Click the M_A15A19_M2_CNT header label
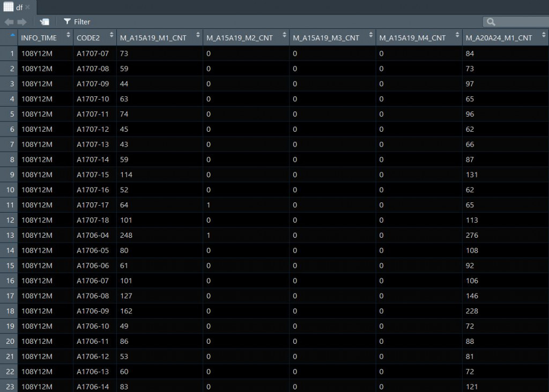Image resolution: width=549 pixels, height=392 pixels. point(240,38)
